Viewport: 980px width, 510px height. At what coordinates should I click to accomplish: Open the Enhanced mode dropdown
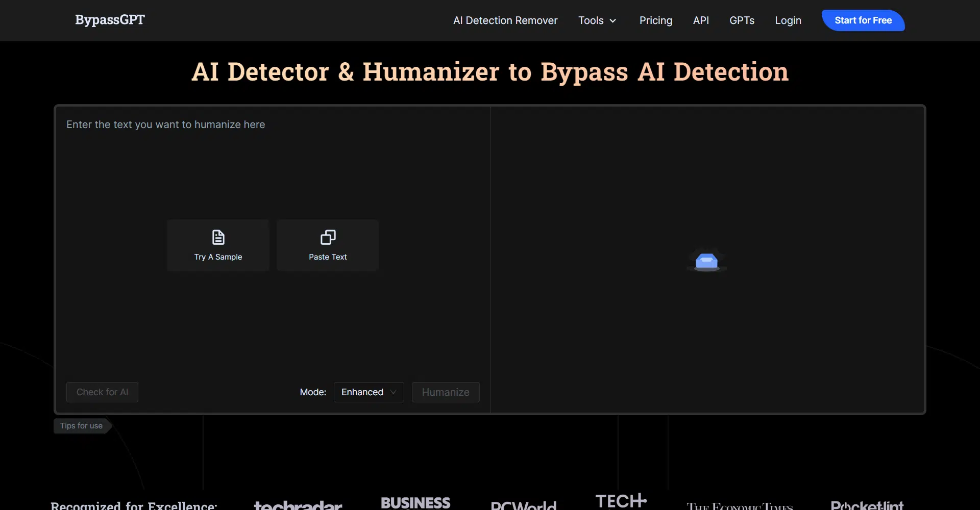pos(369,392)
